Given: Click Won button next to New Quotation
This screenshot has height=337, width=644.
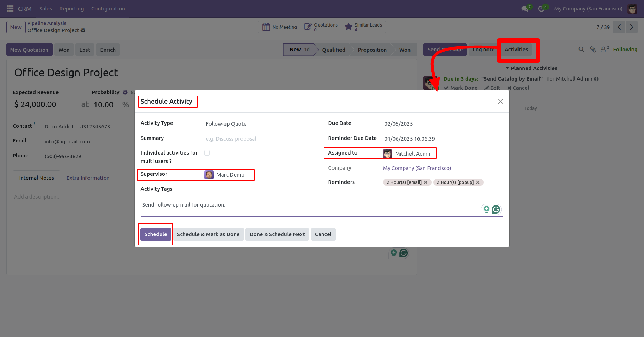Looking at the screenshot, I should [x=64, y=50].
